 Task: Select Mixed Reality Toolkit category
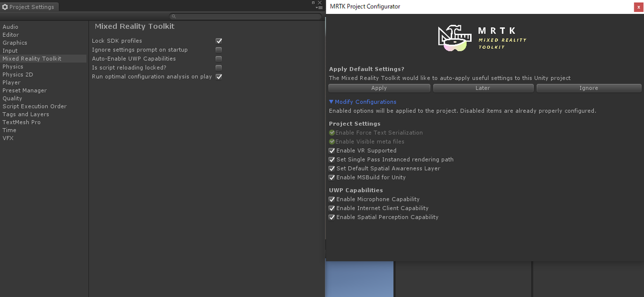tap(43, 58)
